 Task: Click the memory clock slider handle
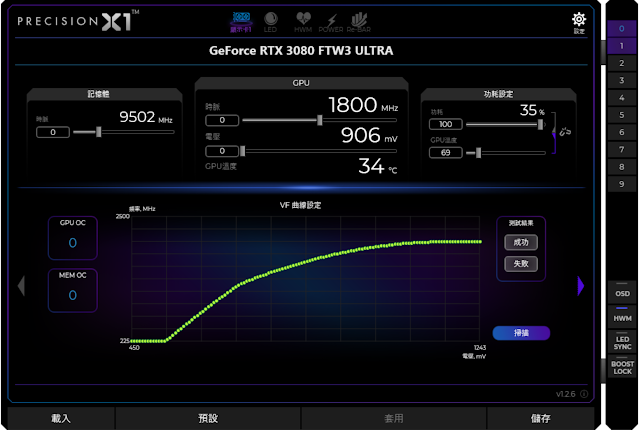(x=99, y=132)
